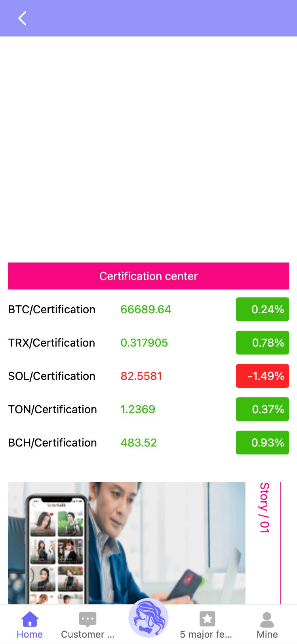Open Customer chat bubble icon
Viewport: 297px width, 644px height.
(x=88, y=619)
